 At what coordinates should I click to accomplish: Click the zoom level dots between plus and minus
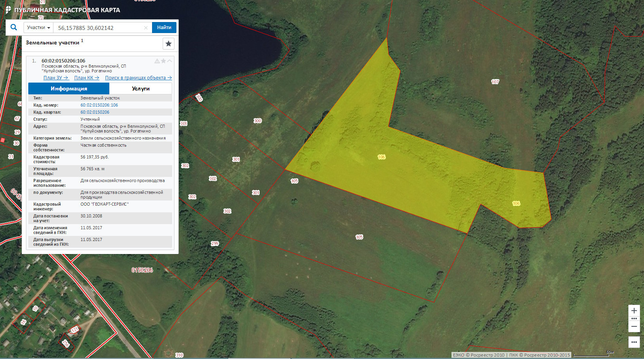[x=634, y=318]
